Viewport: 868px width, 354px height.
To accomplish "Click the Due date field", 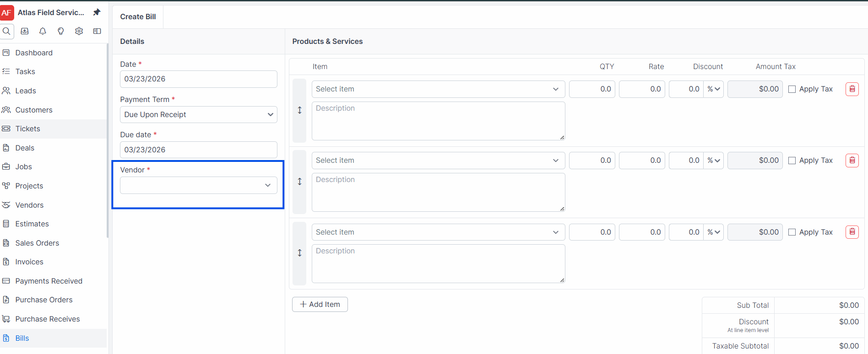I will (x=199, y=150).
